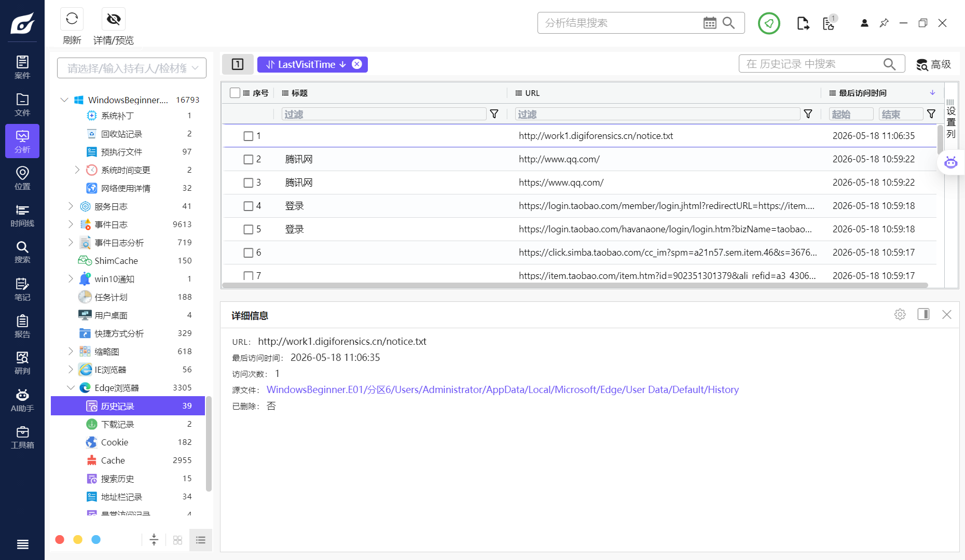Click the panel layout icon beside LastVisitTime
965x560 pixels.
tap(238, 64)
